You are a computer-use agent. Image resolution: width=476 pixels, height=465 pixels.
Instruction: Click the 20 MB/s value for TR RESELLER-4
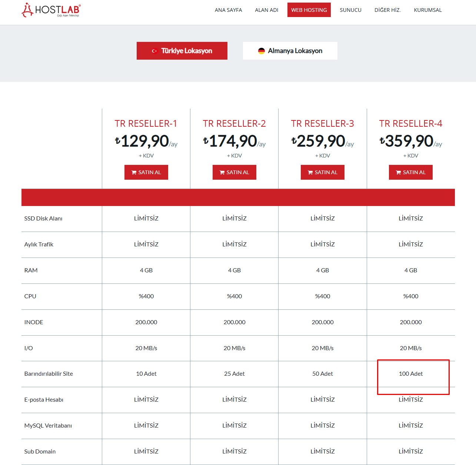[411, 348]
